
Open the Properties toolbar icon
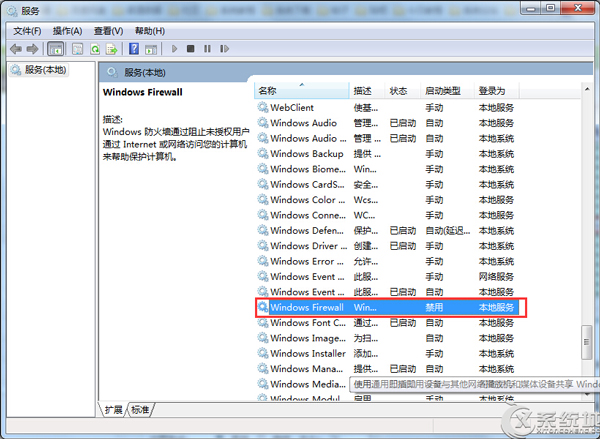point(78,49)
